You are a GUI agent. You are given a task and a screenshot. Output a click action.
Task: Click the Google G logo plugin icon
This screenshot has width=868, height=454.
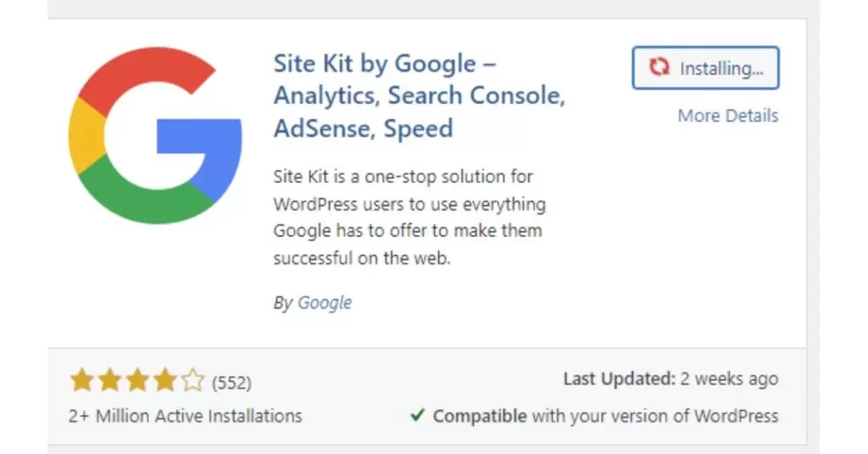coord(155,136)
